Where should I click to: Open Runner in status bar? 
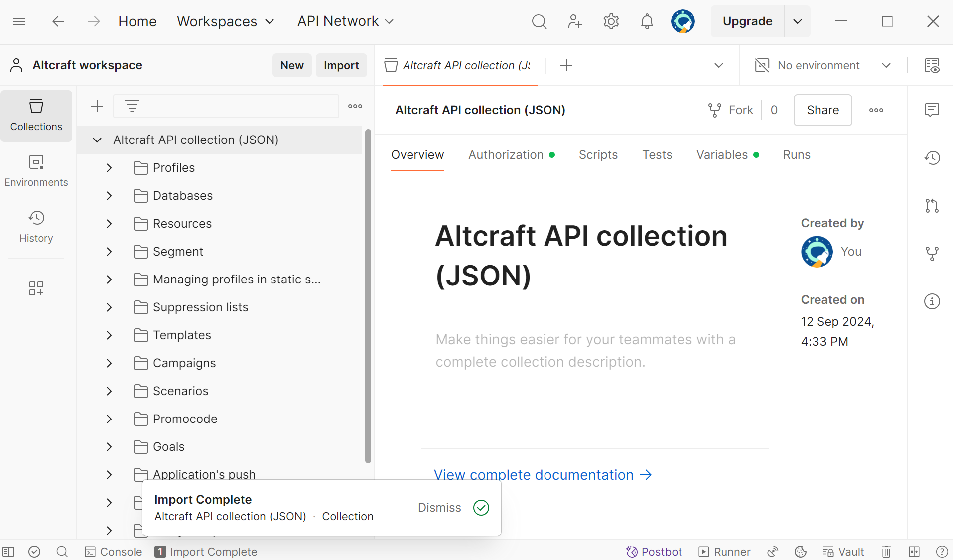pyautogui.click(x=724, y=552)
